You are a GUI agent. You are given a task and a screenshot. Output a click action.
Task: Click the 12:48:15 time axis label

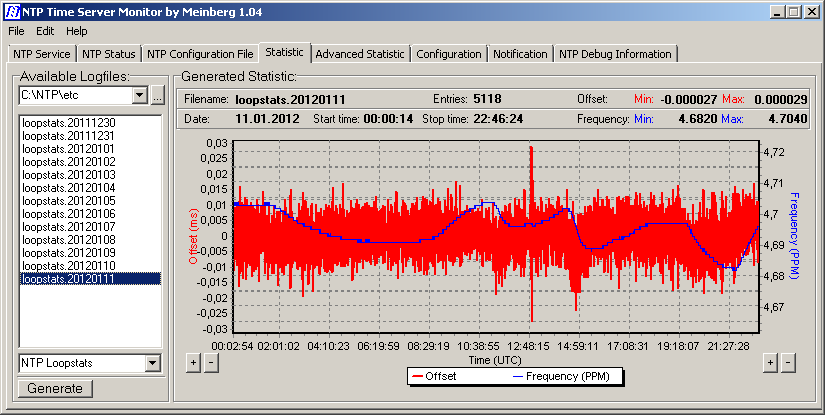coord(530,347)
